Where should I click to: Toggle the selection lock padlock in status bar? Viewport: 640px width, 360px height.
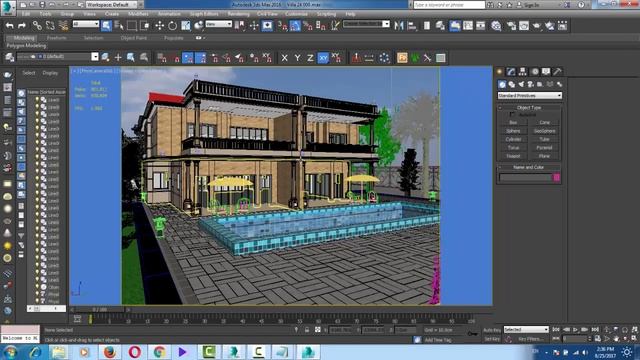point(307,330)
